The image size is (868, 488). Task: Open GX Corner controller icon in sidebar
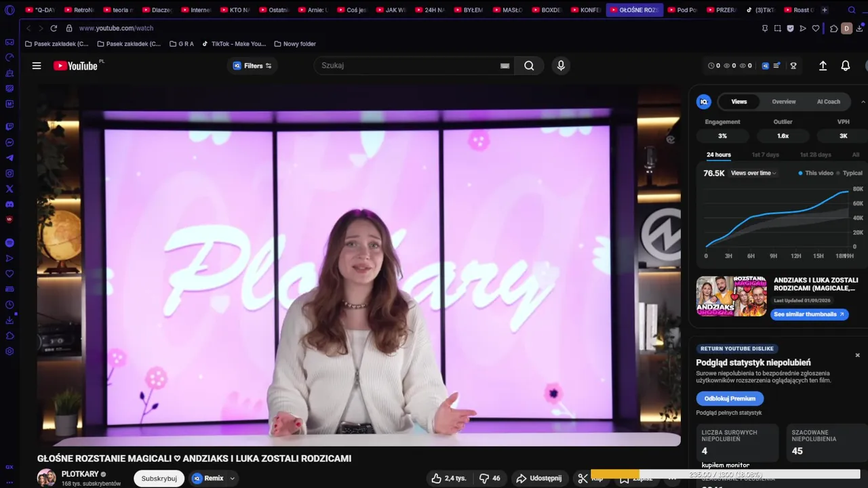(9, 42)
